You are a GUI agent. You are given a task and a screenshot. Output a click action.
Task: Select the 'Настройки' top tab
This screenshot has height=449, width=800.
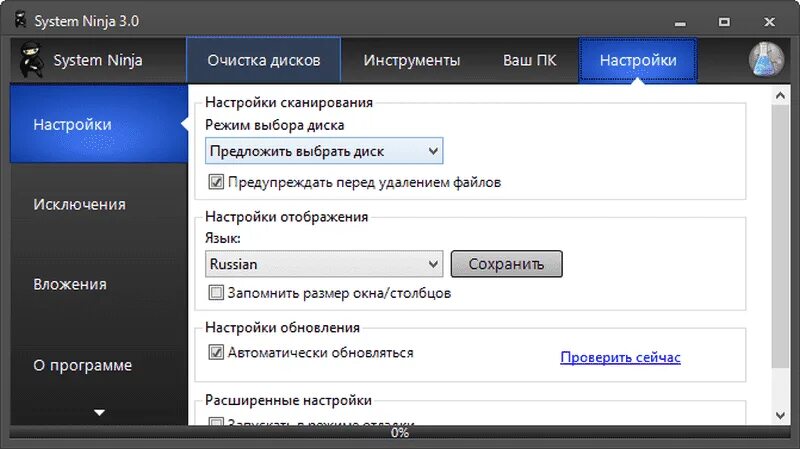coord(638,60)
